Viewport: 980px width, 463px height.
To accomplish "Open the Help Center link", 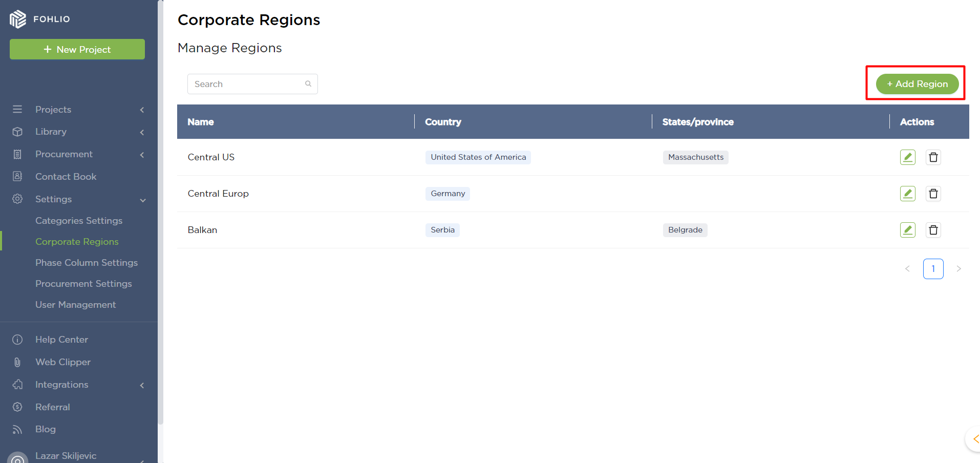I will pyautogui.click(x=61, y=340).
